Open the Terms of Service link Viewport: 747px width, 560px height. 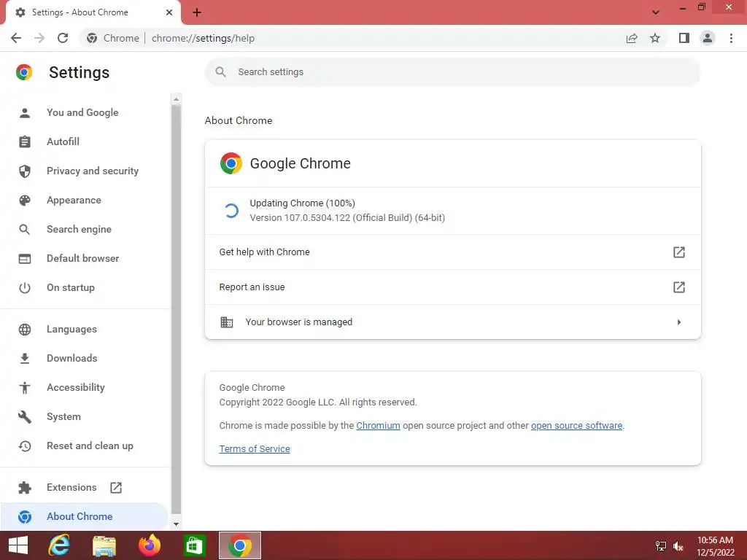coord(255,449)
